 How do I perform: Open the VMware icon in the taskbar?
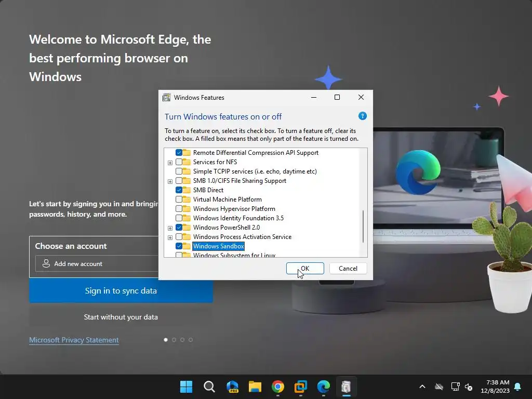pos(301,387)
